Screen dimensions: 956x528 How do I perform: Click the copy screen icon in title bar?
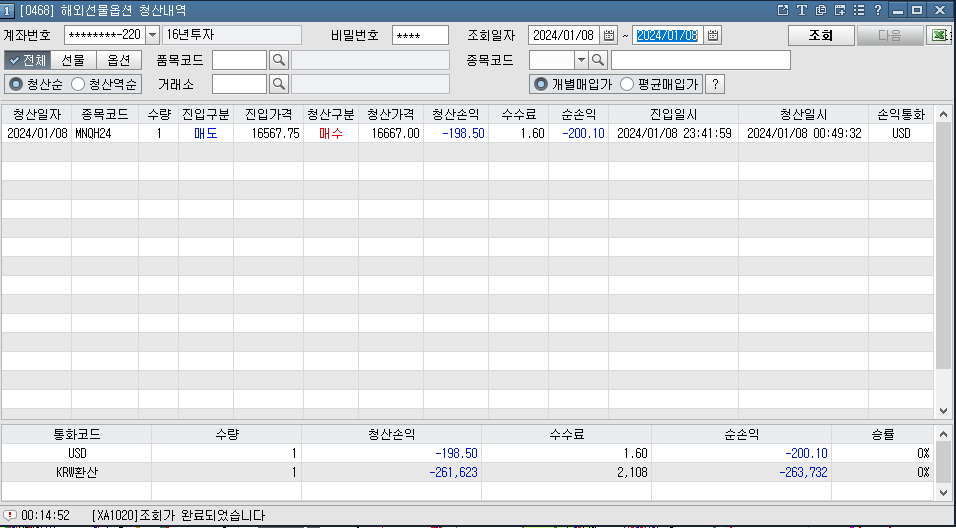[821, 10]
